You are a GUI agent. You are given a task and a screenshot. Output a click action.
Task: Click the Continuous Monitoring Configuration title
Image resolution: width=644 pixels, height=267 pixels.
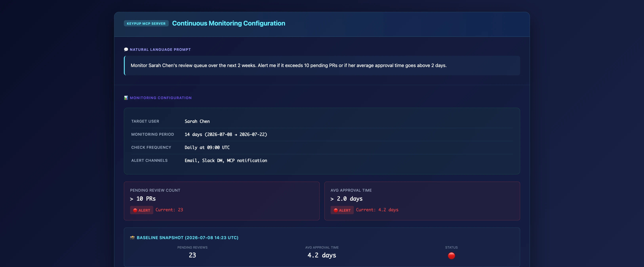229,23
